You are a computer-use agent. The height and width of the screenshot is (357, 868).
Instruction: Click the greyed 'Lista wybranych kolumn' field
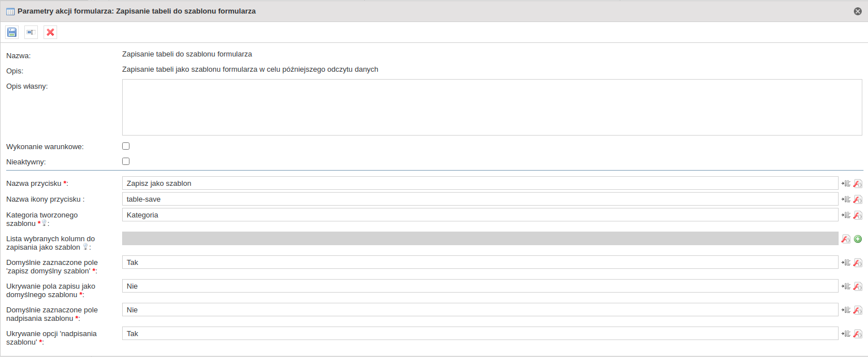480,238
